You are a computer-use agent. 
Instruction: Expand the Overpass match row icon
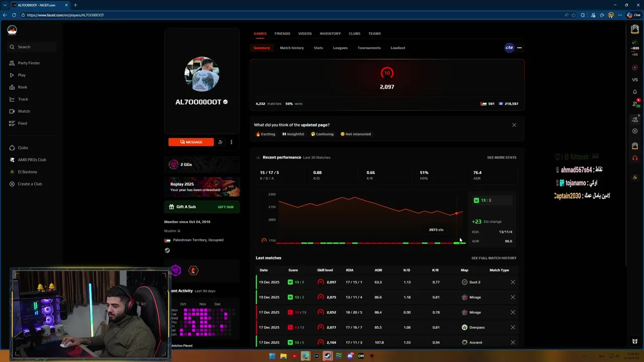click(513, 327)
